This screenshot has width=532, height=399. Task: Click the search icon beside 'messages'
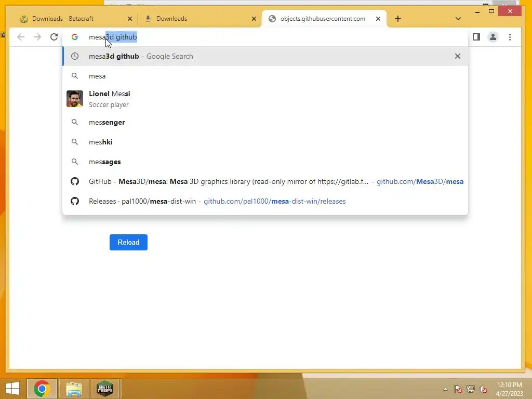pyautogui.click(x=75, y=162)
